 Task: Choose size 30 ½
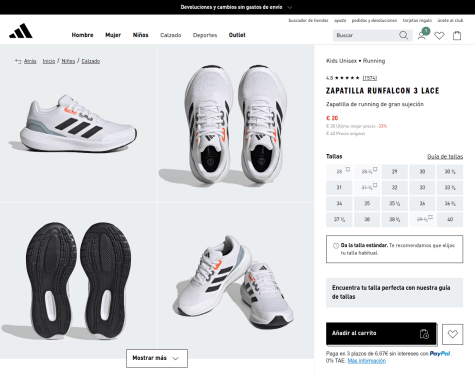point(450,171)
